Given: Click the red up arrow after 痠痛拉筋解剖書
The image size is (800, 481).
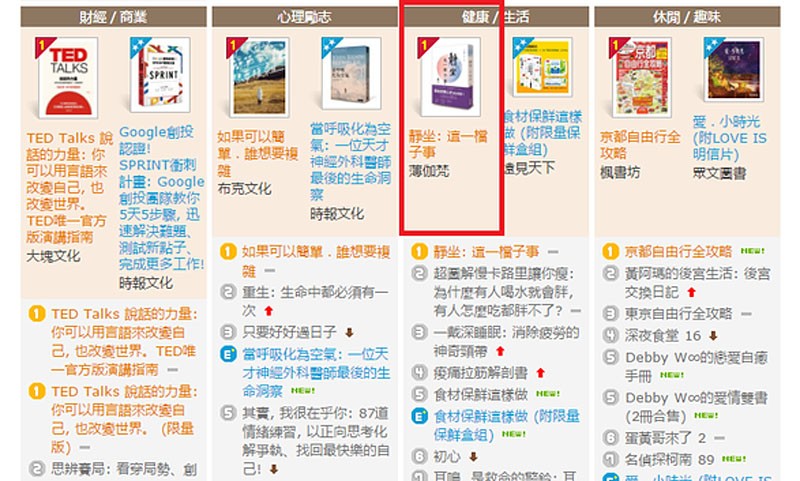Looking at the screenshot, I should click(541, 373).
